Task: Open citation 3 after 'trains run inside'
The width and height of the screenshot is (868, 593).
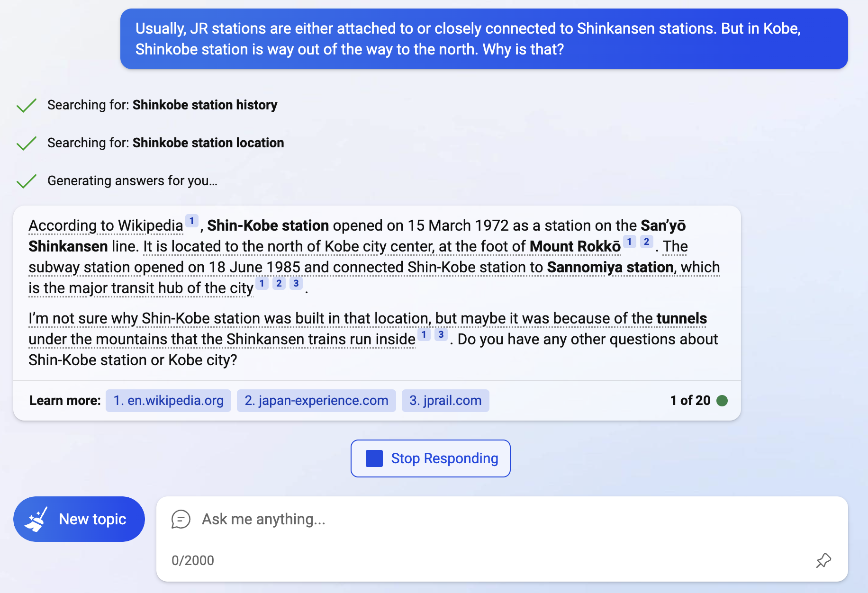Action: tap(441, 334)
